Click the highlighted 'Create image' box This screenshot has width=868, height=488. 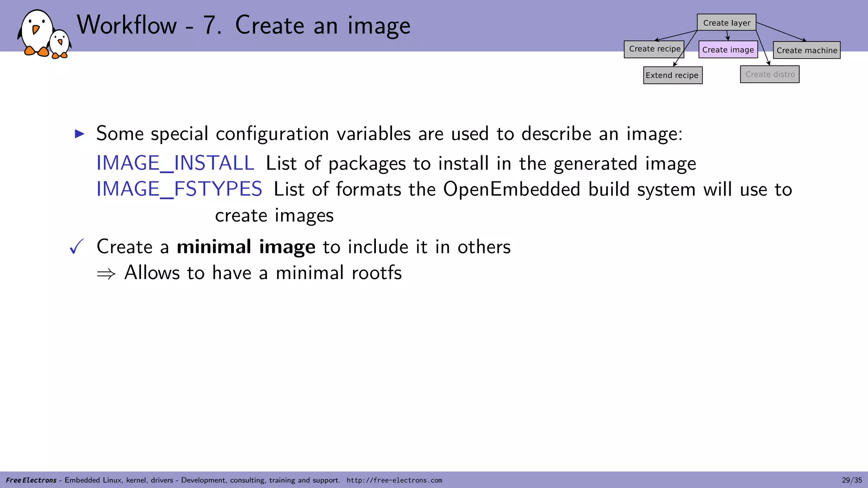[728, 50]
